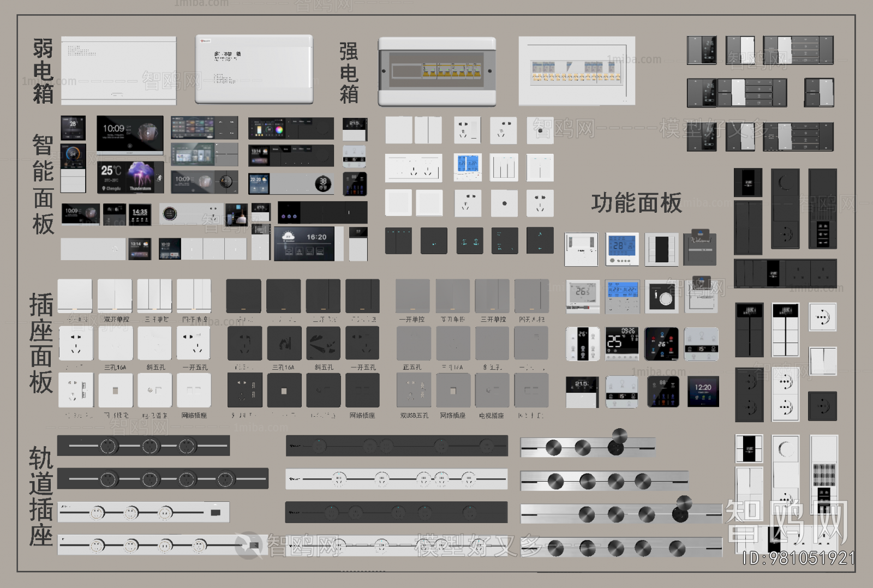Click the white 网络插座 network socket label

pyautogui.click(x=194, y=416)
